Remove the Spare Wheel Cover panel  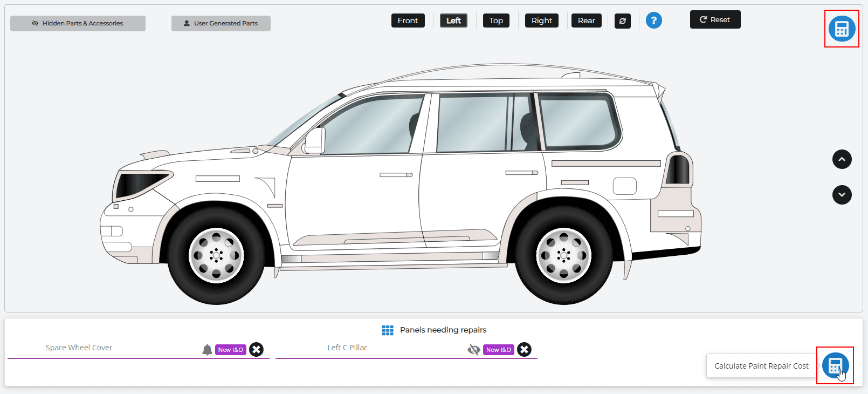pos(257,350)
